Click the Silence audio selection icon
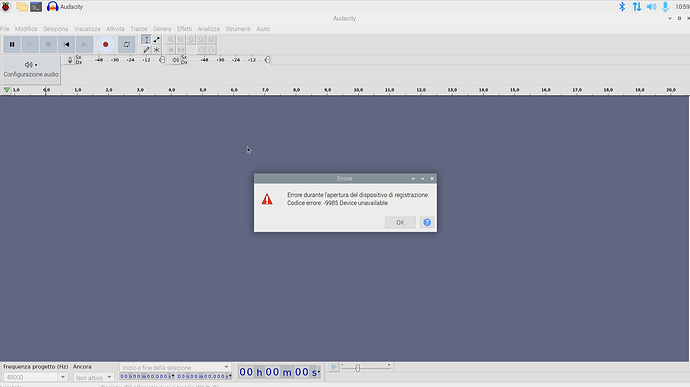 pyautogui.click(x=181, y=50)
